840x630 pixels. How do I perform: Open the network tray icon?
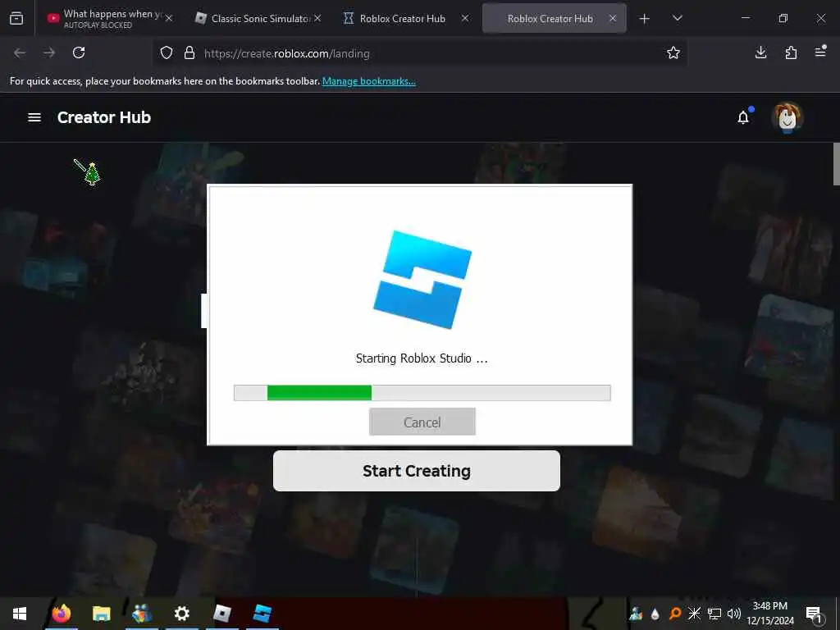[x=714, y=614]
